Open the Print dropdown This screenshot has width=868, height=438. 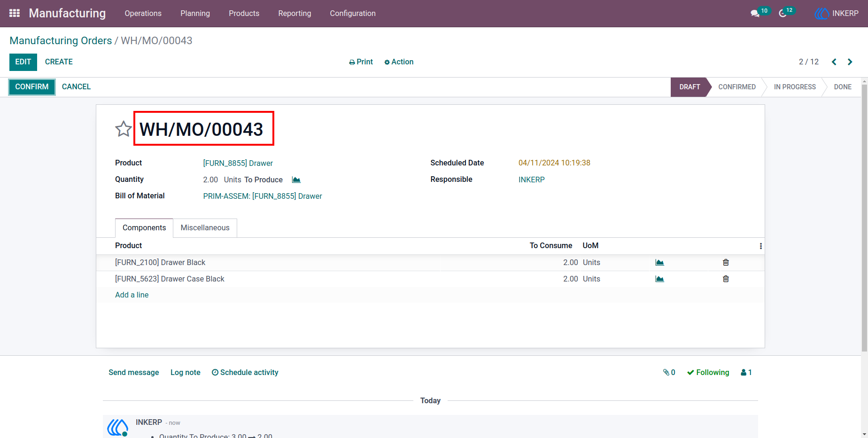pos(361,62)
